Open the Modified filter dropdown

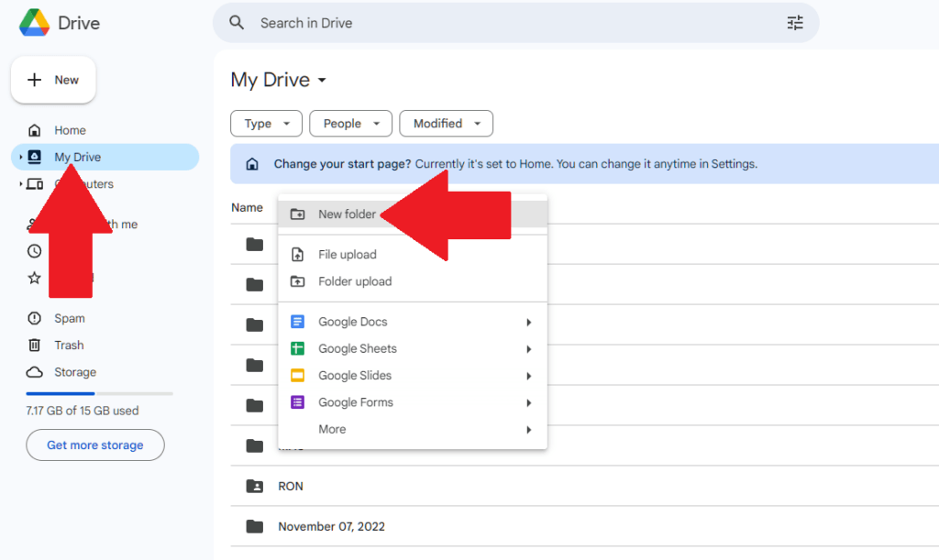(x=447, y=123)
